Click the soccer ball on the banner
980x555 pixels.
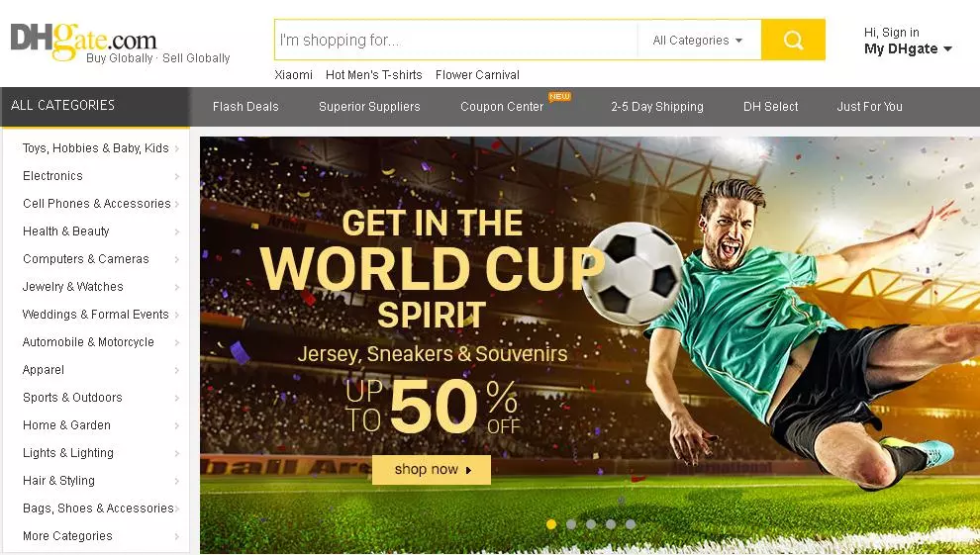[x=634, y=272]
